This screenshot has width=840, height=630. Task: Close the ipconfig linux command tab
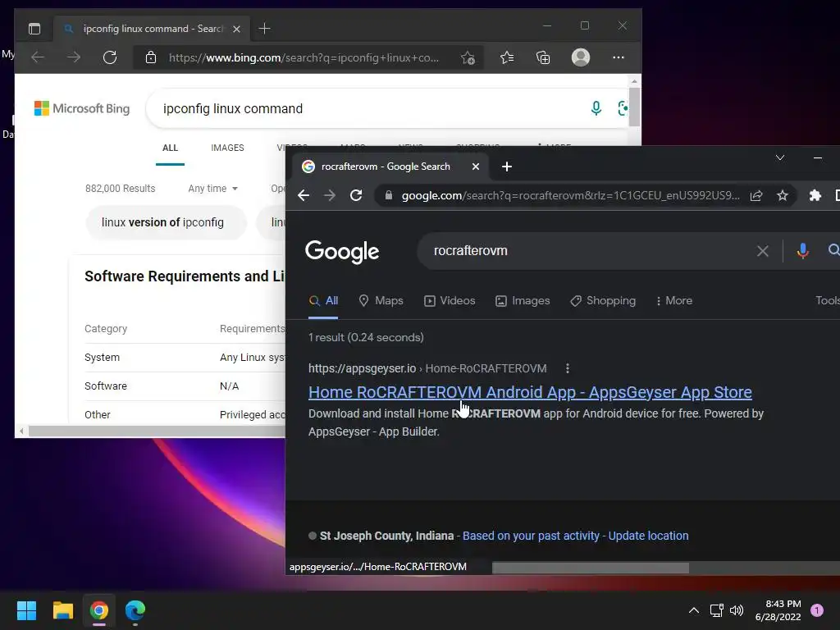click(x=236, y=29)
